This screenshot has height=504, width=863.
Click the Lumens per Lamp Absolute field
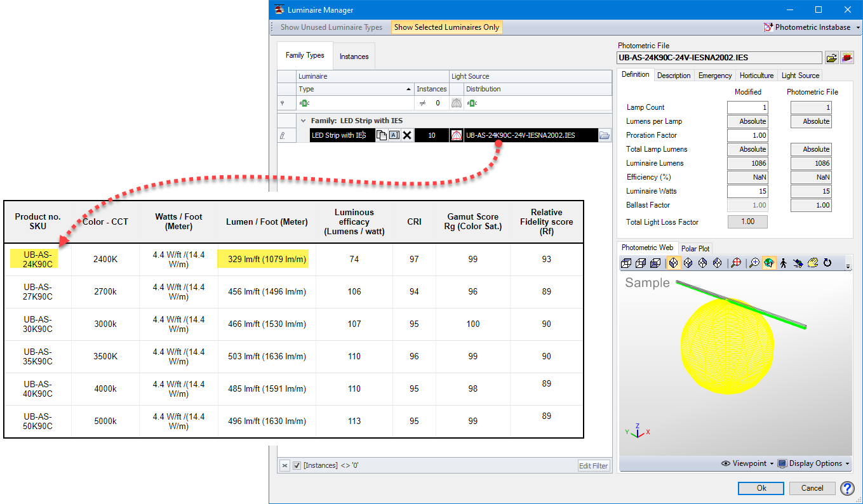click(x=747, y=121)
